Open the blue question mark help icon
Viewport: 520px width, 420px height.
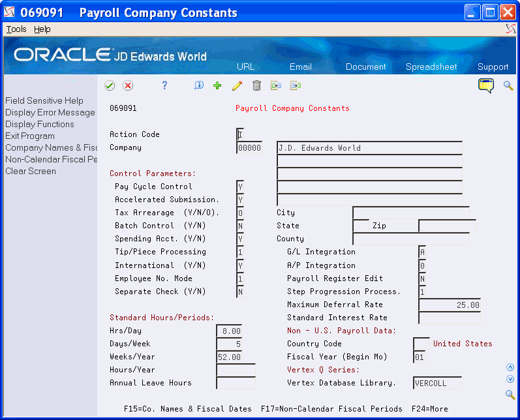pos(164,85)
